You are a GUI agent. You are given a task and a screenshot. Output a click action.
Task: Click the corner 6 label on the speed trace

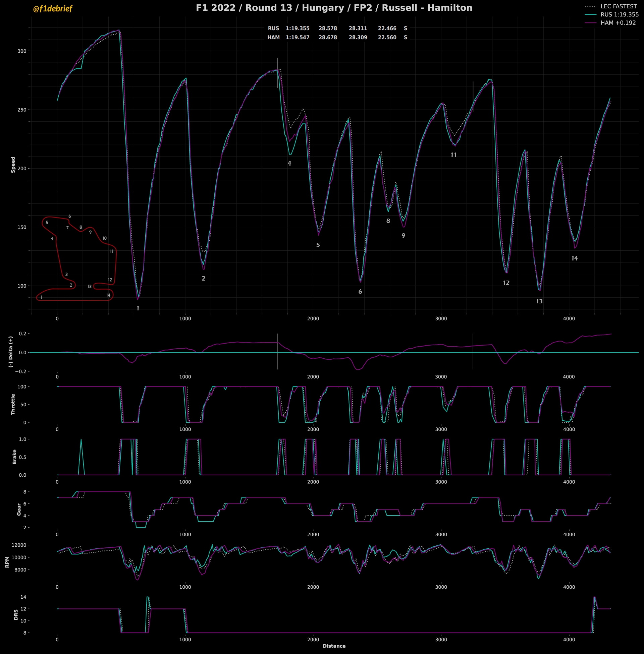click(360, 292)
